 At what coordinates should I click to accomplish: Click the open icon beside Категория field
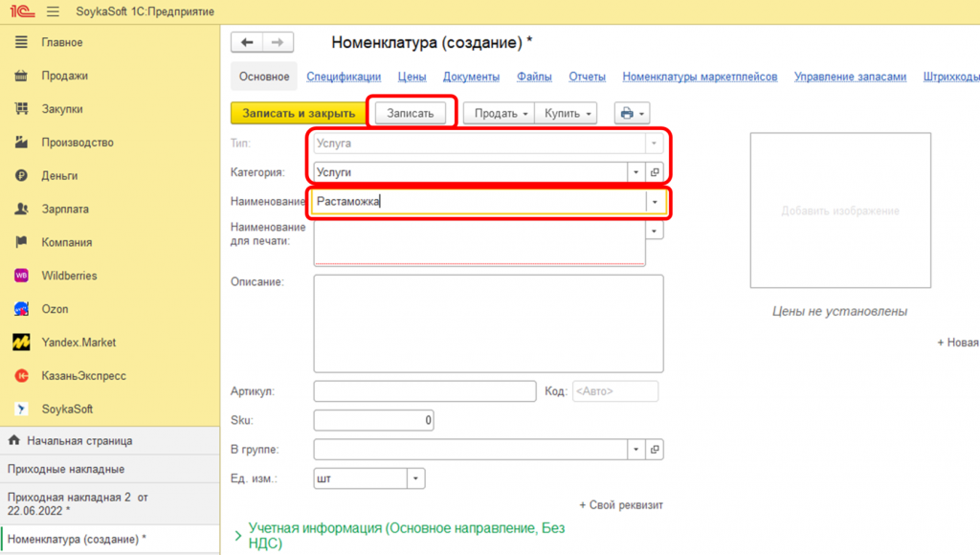click(x=656, y=172)
